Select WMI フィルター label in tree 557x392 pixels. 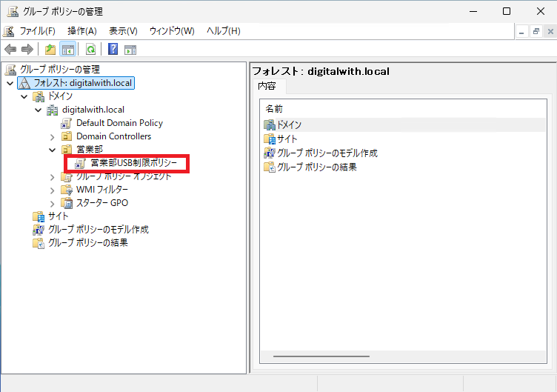click(x=102, y=190)
